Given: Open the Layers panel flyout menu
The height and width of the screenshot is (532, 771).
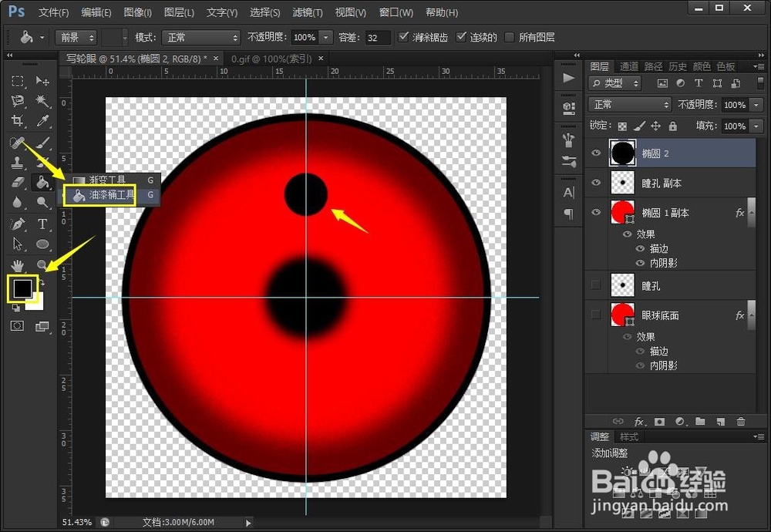Looking at the screenshot, I should 759,66.
